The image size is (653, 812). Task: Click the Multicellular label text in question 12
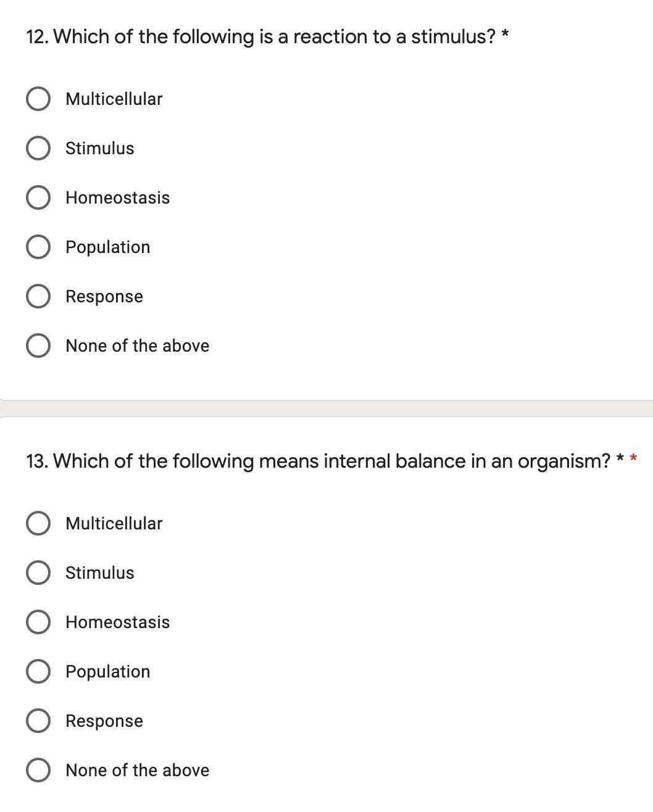(x=114, y=99)
